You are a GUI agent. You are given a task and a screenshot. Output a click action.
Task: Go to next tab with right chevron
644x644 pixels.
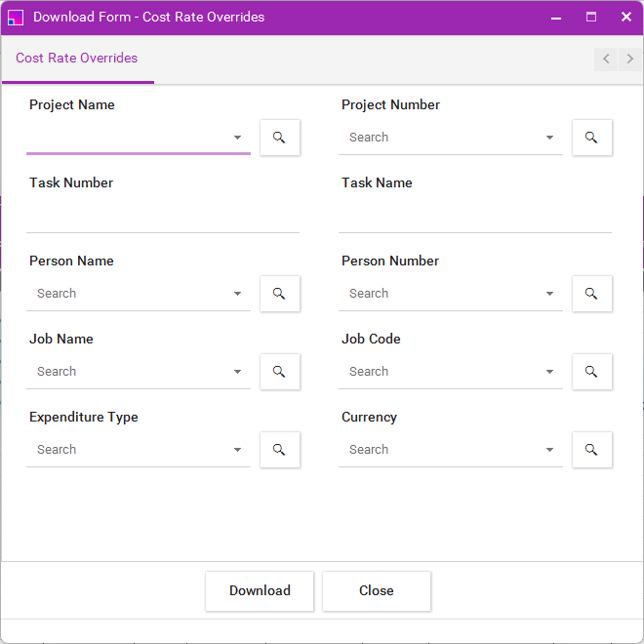[629, 60]
